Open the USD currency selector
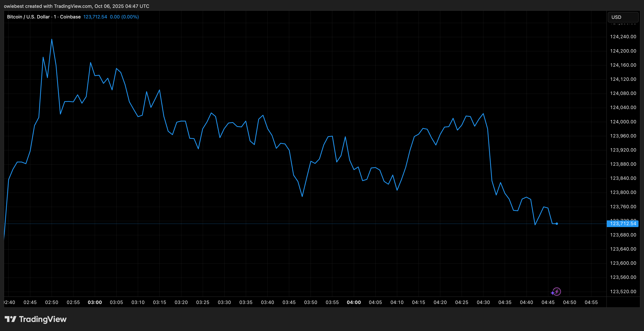This screenshot has height=331, width=644. pyautogui.click(x=623, y=17)
